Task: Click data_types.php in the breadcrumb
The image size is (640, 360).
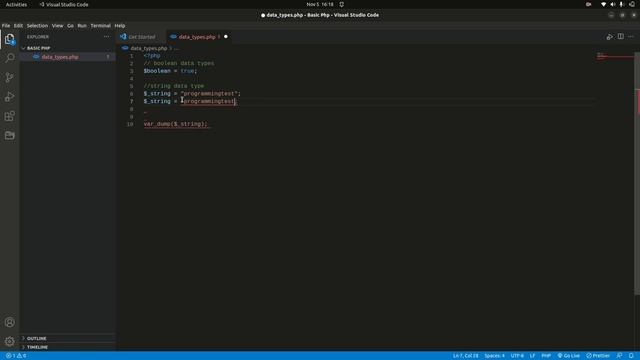Action: (149, 48)
